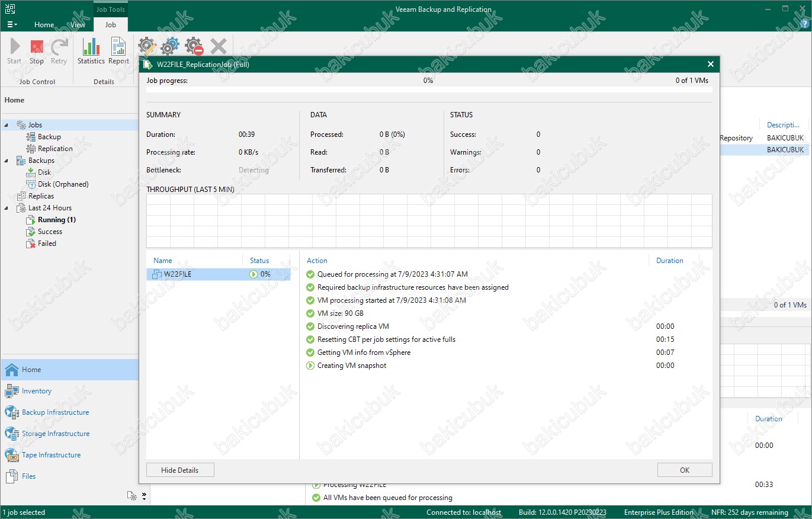Open the Files navigation view
This screenshot has height=519, width=812.
[70, 476]
